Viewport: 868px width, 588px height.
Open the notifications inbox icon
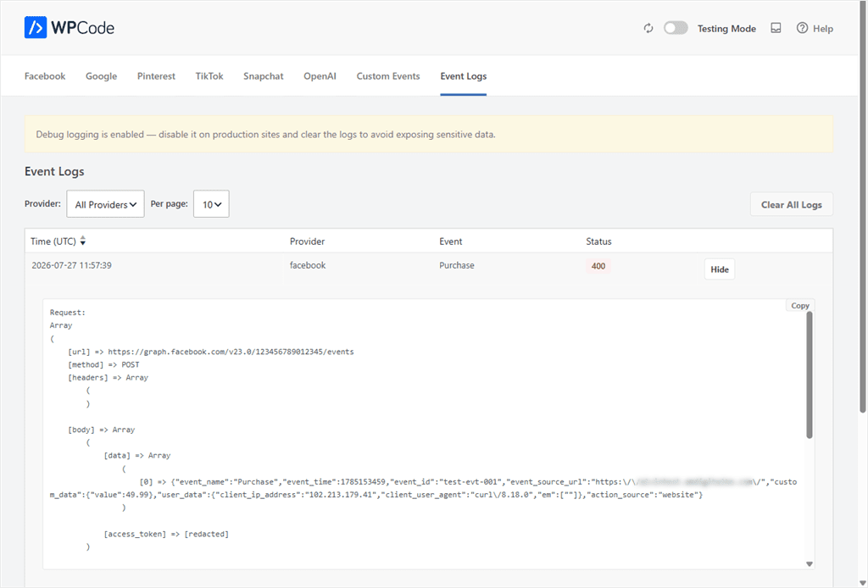[x=776, y=28]
